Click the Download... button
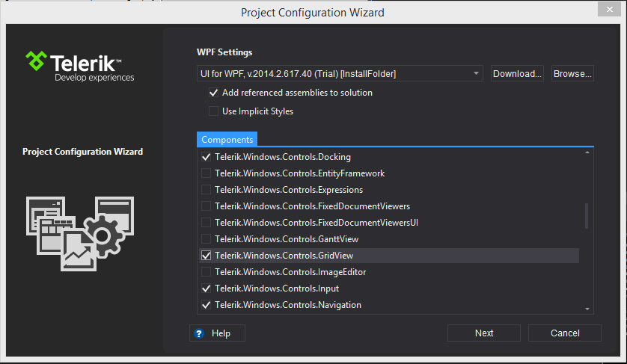The height and width of the screenshot is (364, 627). pos(517,73)
